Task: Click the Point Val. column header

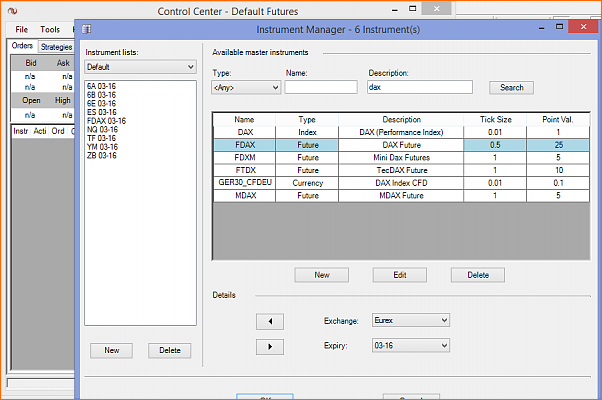Action: click(x=558, y=119)
